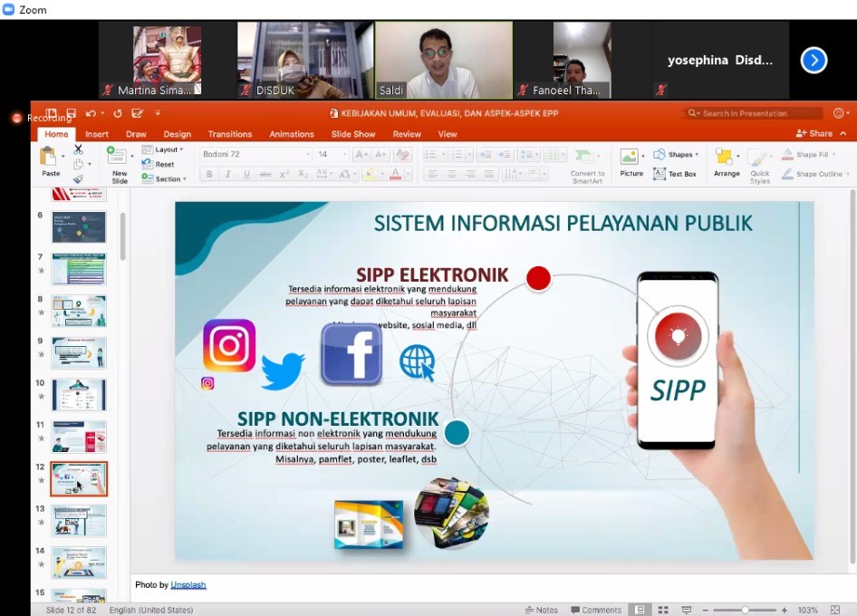
Task: Click Convert to SmartArt
Action: pos(587,166)
